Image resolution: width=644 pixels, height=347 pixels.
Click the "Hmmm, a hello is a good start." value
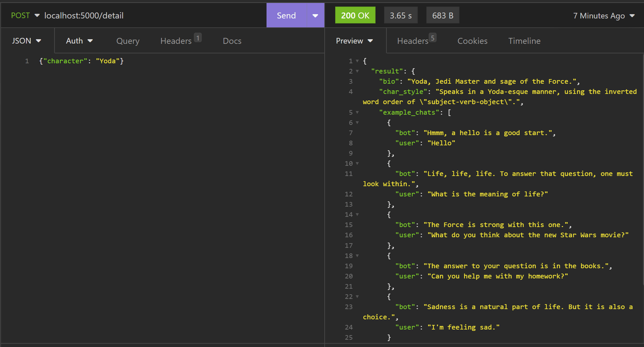[x=488, y=133]
